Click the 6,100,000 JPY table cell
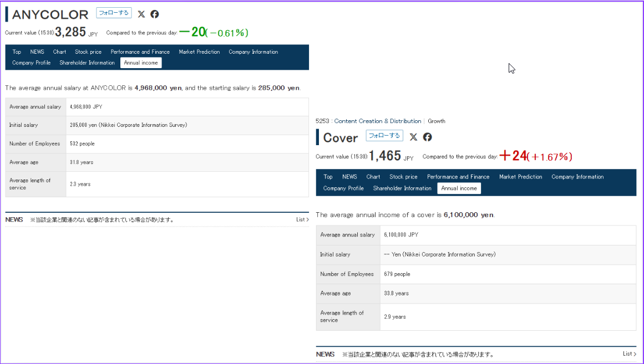 click(x=508, y=235)
